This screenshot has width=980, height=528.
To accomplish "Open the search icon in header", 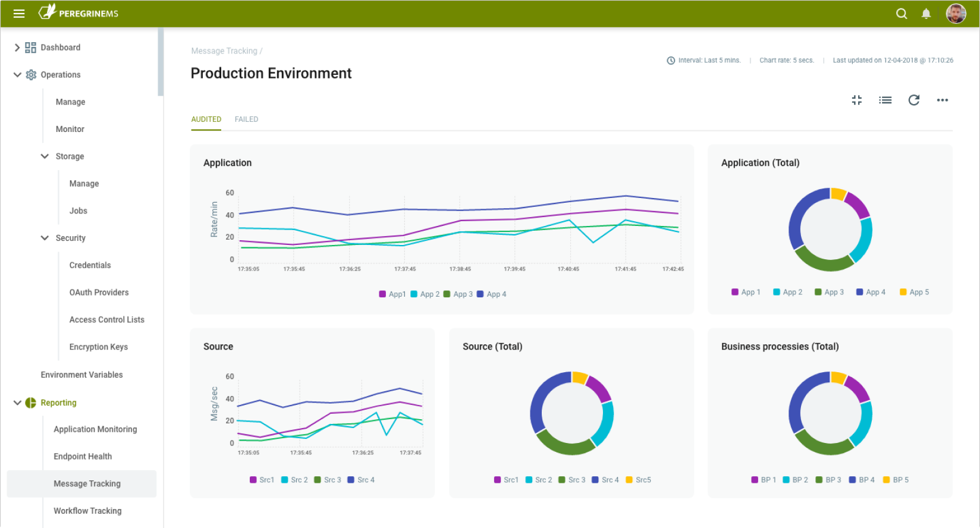I will click(902, 14).
